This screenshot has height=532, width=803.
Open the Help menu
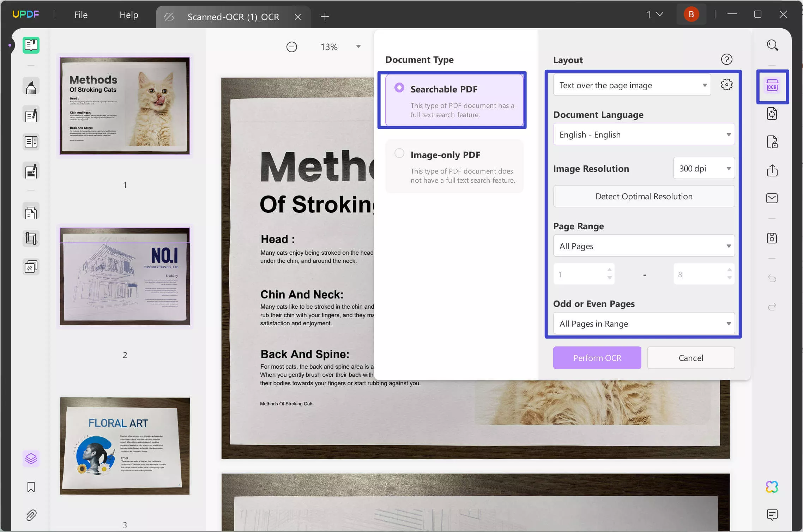point(129,15)
